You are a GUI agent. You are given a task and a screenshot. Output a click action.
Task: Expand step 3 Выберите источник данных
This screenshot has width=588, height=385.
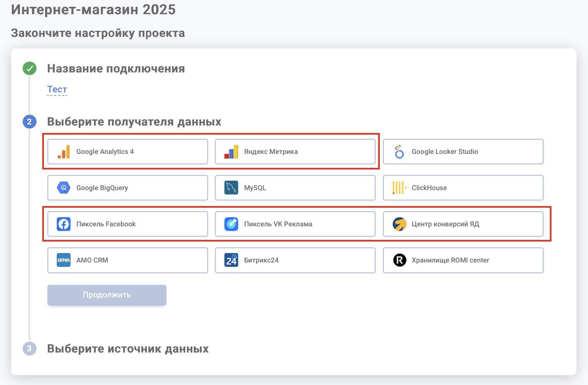point(128,348)
